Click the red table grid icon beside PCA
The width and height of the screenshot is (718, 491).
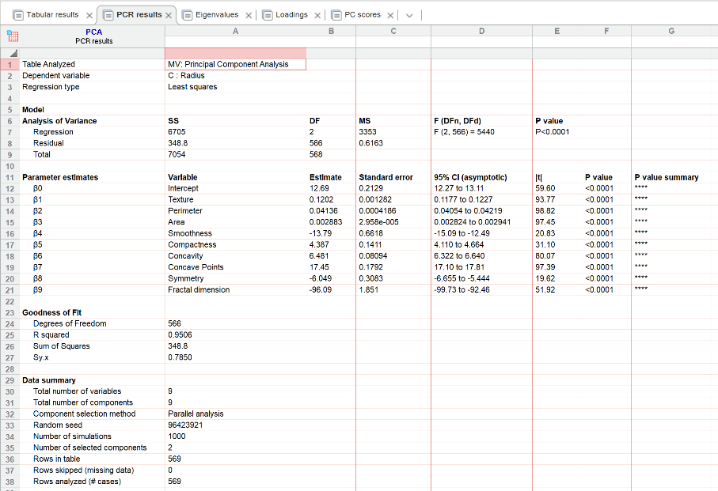[x=12, y=36]
